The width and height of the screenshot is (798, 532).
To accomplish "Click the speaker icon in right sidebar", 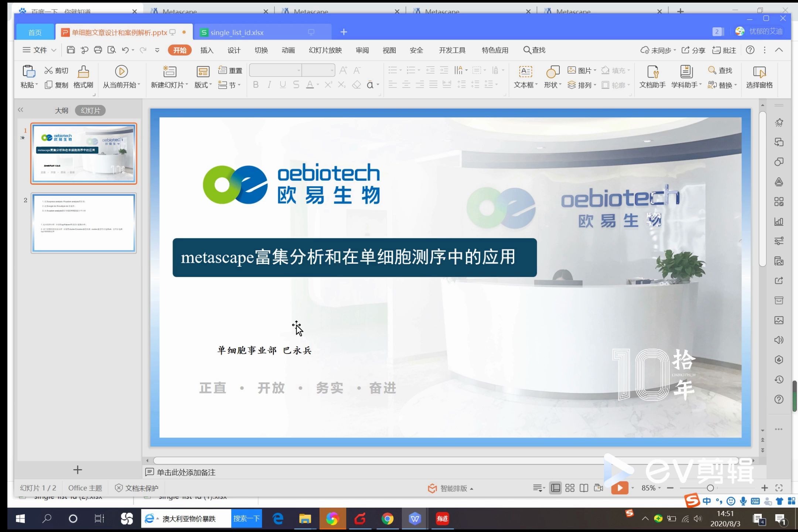I will coord(779,340).
